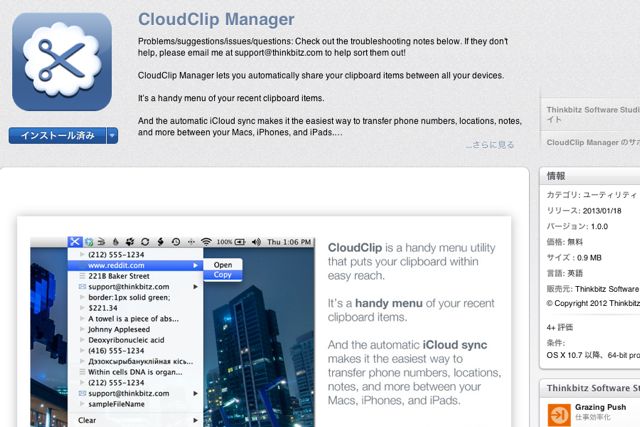
Task: Click the インストール済み button
Action: pyautogui.click(x=58, y=136)
